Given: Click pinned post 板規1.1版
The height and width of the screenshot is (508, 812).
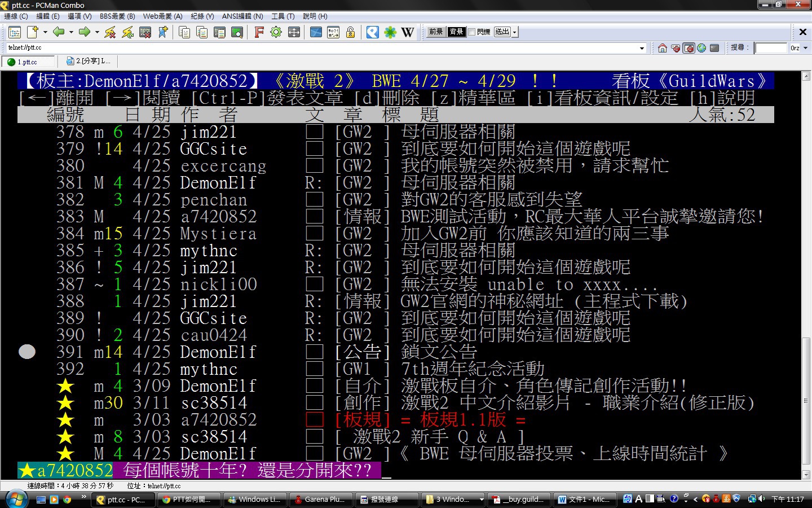Looking at the screenshot, I should [x=395, y=420].
